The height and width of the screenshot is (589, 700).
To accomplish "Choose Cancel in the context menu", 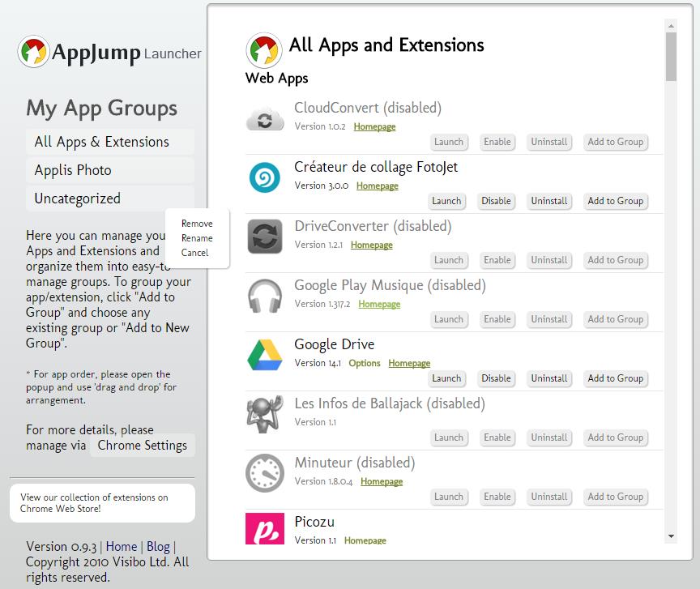I will 194,253.
